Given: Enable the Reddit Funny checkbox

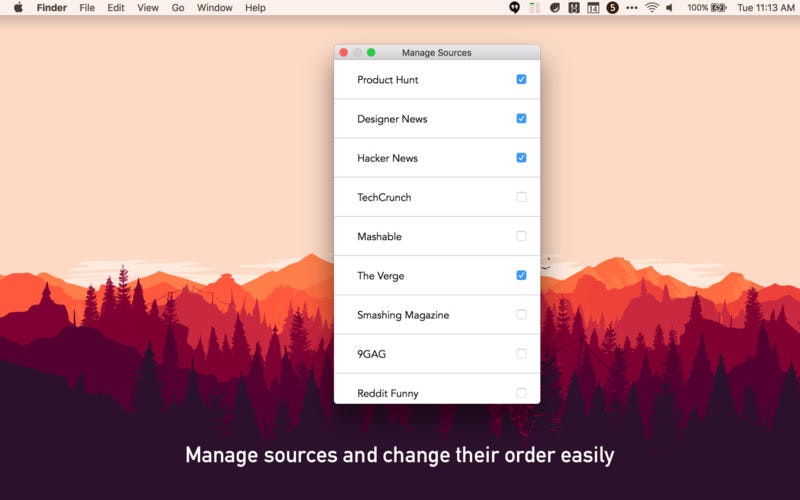Looking at the screenshot, I should [521, 393].
